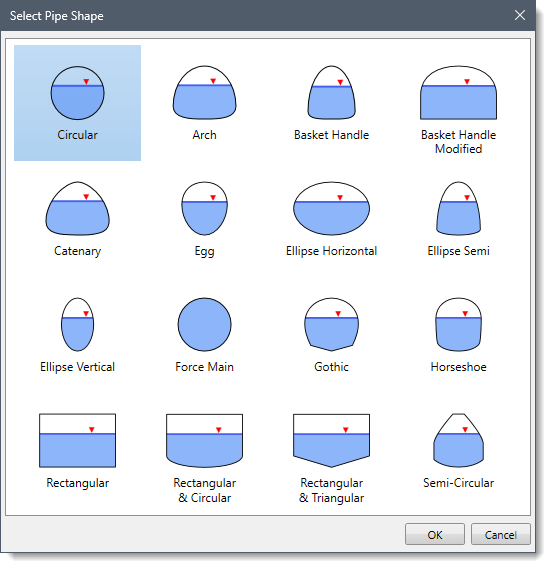Viewport: 551px width, 568px height.
Task: Dismiss the dialog with Cancel
Action: tap(501, 535)
